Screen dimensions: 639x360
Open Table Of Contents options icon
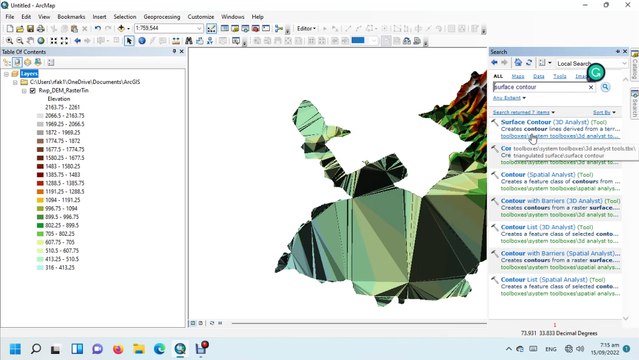coord(51,62)
